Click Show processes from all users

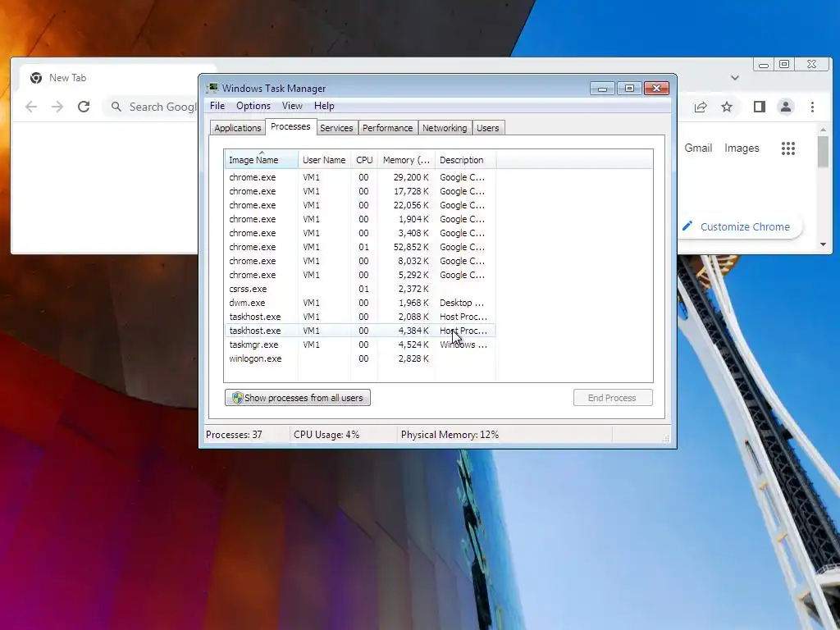(x=297, y=398)
